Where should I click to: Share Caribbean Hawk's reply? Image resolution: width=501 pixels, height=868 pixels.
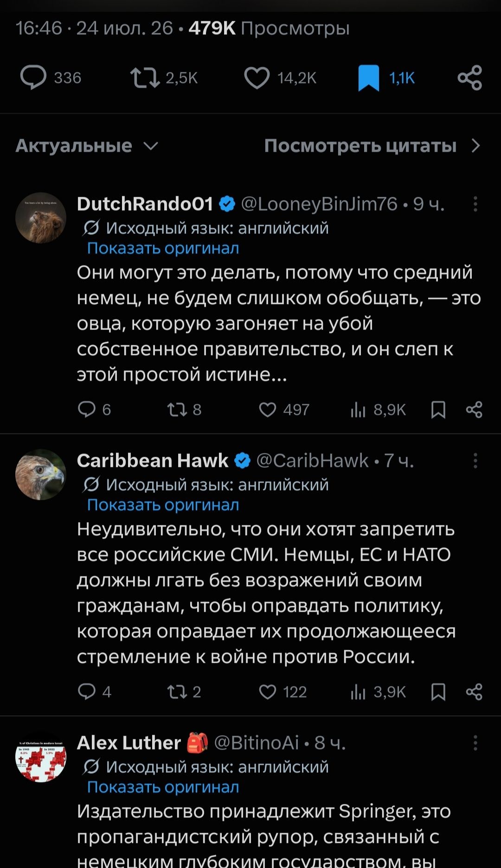coord(474,692)
